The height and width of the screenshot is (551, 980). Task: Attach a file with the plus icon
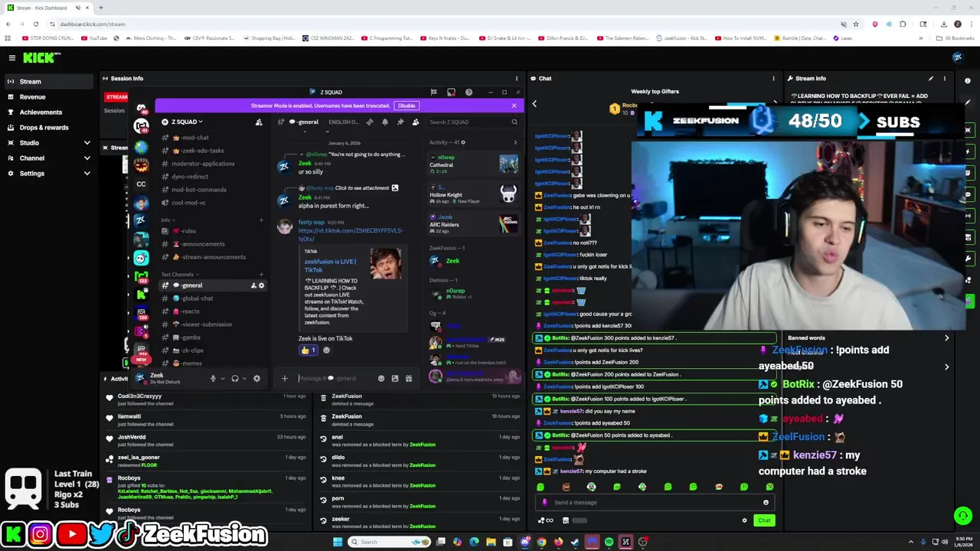[285, 378]
